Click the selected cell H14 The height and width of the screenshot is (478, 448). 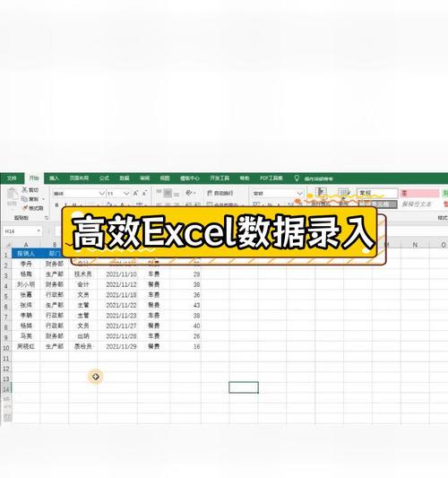click(244, 387)
